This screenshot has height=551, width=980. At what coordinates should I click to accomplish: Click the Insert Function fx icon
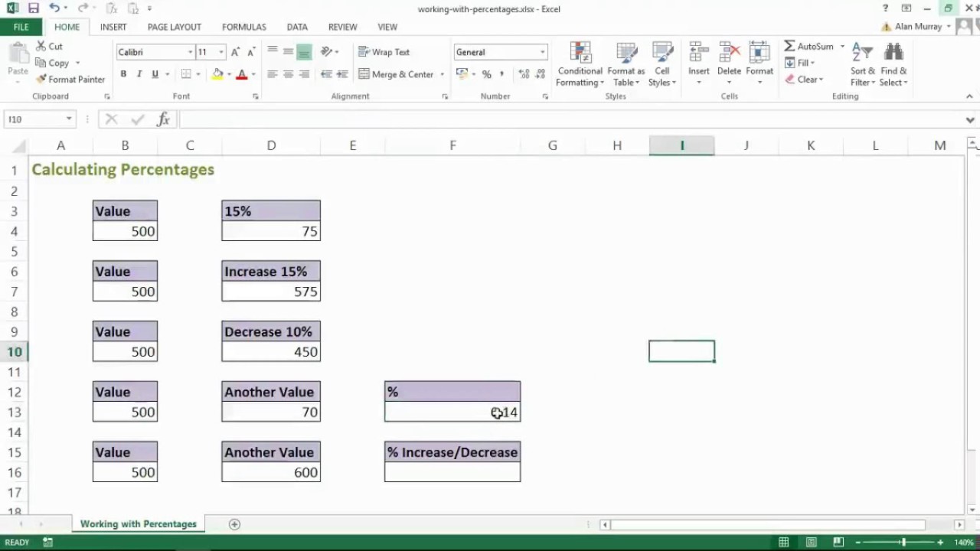pos(163,119)
